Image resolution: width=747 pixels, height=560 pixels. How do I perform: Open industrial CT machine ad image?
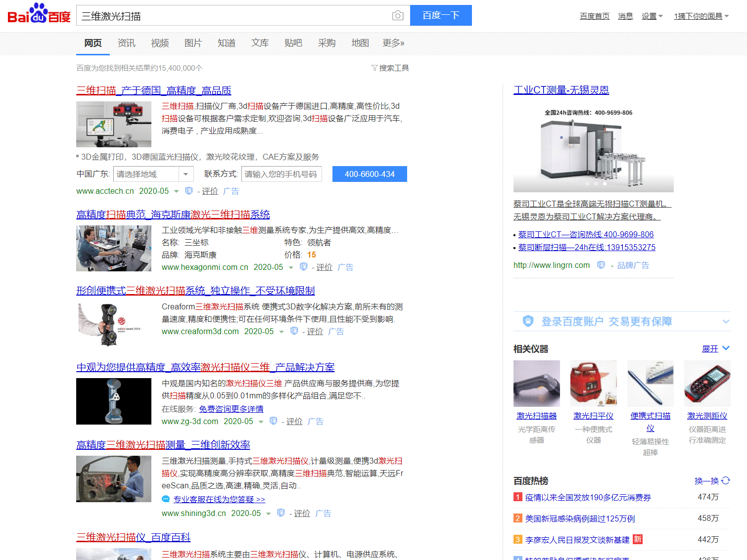point(594,148)
